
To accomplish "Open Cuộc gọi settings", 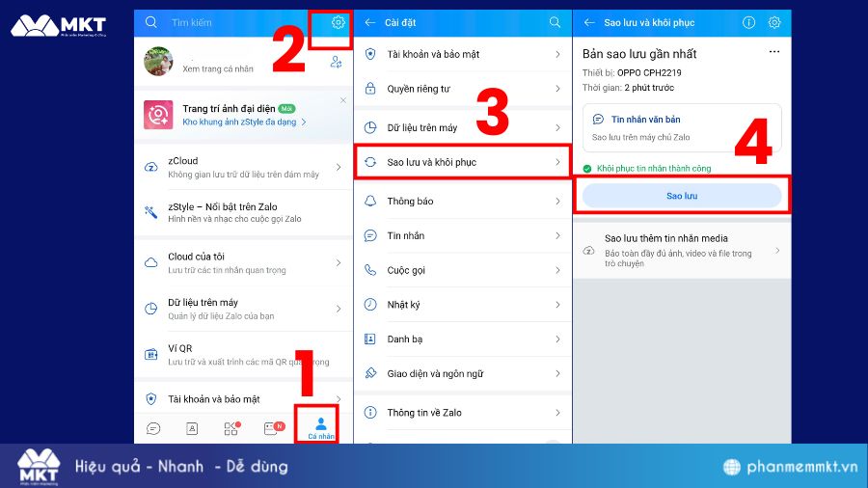I will pyautogui.click(x=462, y=270).
